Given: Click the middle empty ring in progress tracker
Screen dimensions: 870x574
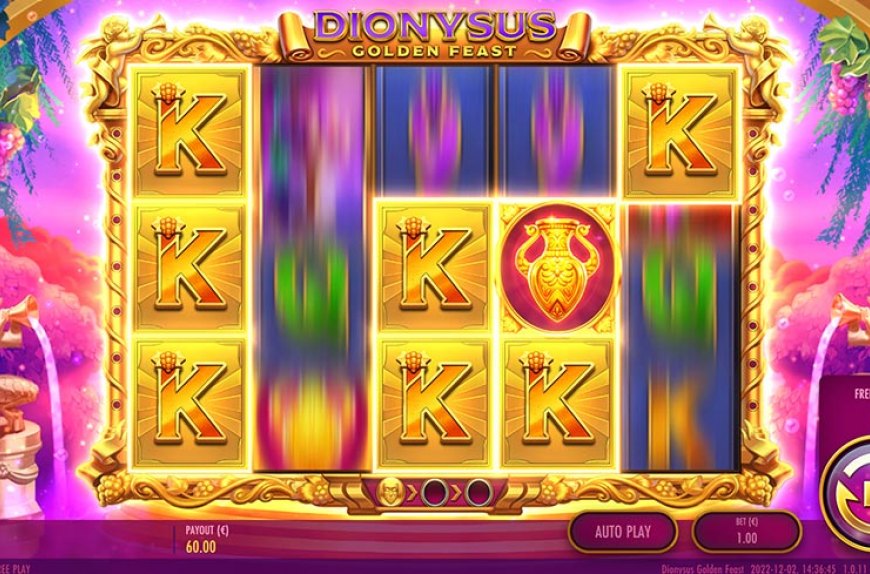Looking at the screenshot, I should pos(434,492).
